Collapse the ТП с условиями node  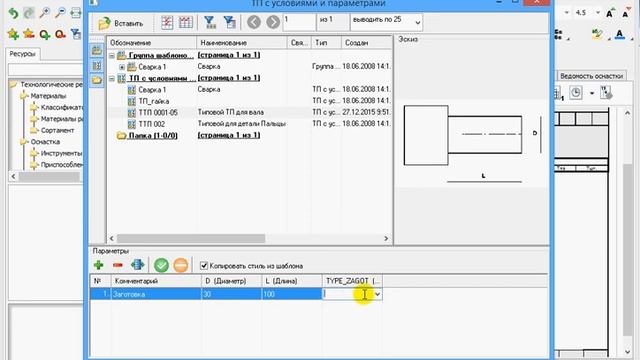coord(112,78)
